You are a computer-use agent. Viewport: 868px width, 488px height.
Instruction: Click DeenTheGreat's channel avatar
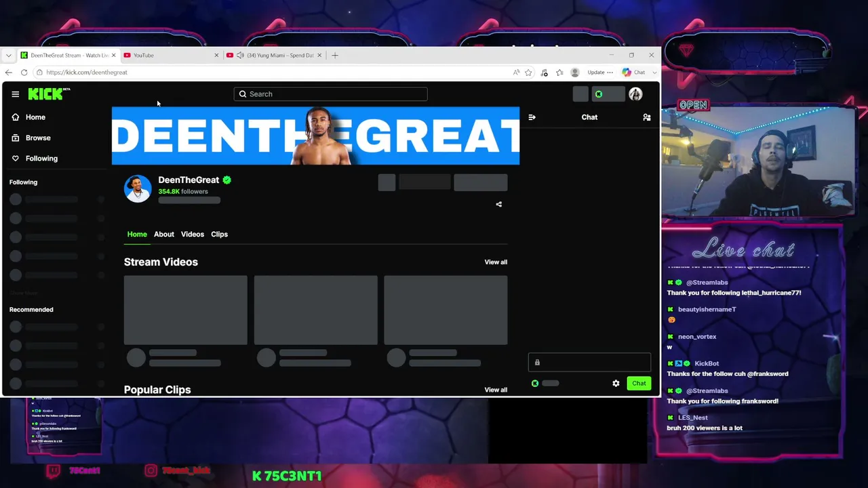coord(138,188)
